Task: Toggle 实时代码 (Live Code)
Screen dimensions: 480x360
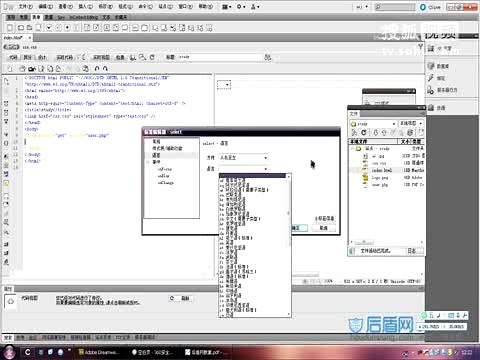Action: coord(65,57)
